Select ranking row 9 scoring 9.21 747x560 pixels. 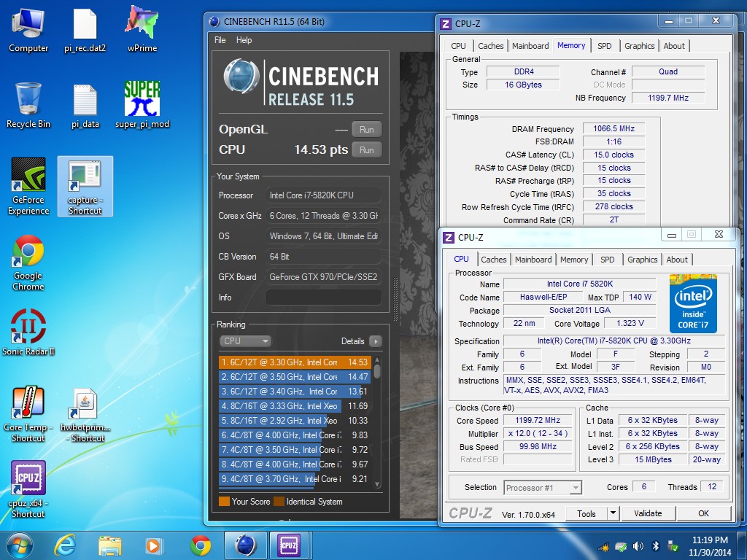[x=295, y=478]
